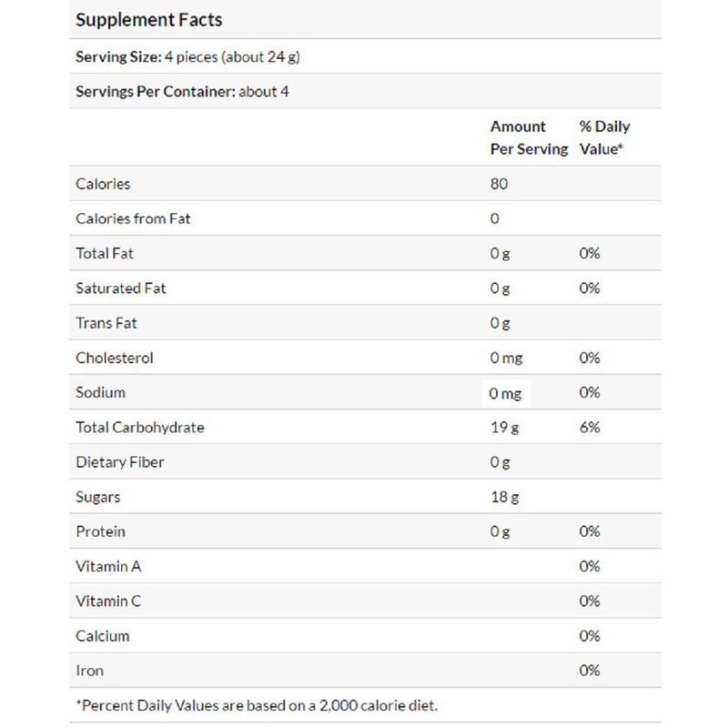Click the Trans Fat row label
This screenshot has height=728, width=728.
click(106, 323)
